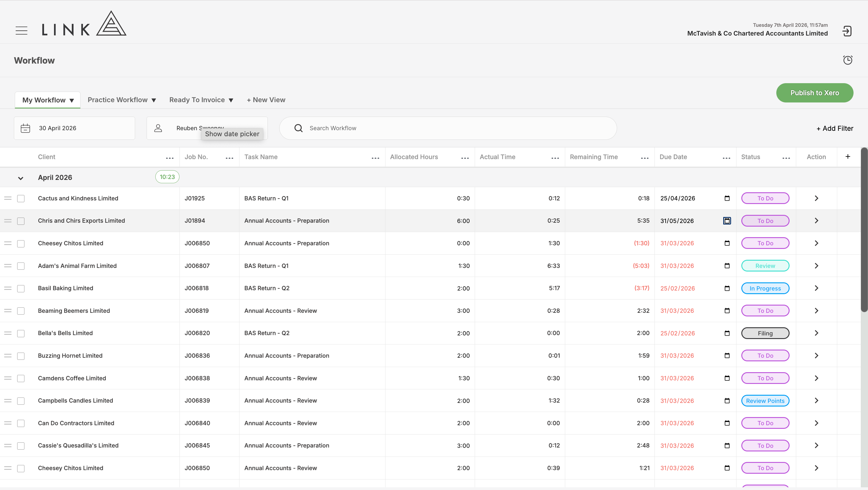
Task: Tick checkbox for Basil Baking Limited
Action: (x=21, y=289)
